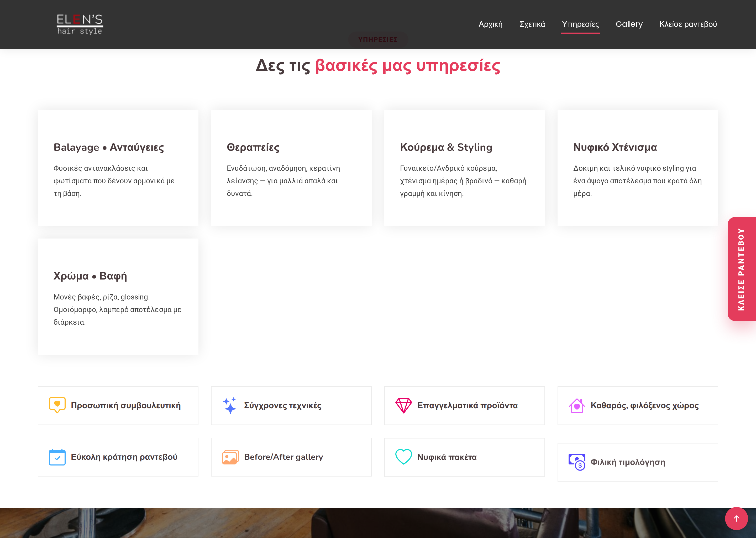This screenshot has width=756, height=538.
Task: Select Υπηρεσίες in the top navigation
Action: [581, 24]
